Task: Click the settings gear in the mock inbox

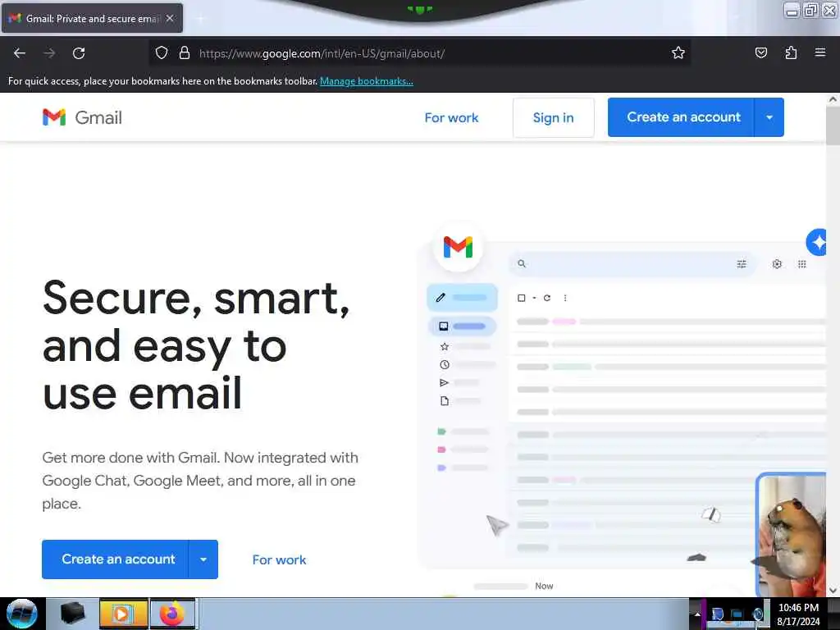Action: (x=777, y=264)
